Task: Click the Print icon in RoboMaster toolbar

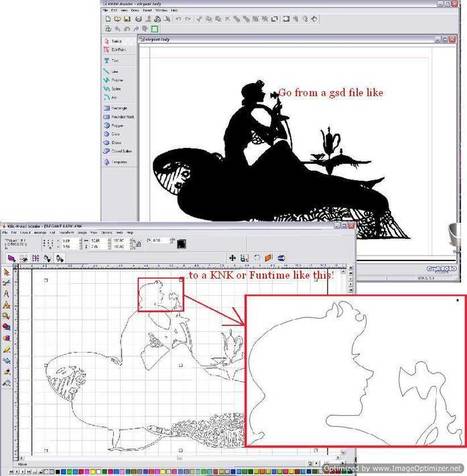Action: [x=138, y=19]
